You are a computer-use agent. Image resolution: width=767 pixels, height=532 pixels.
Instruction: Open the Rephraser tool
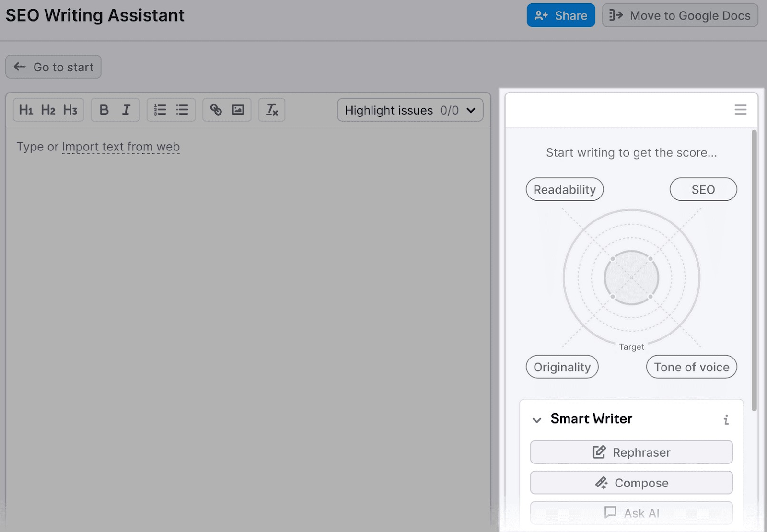(631, 452)
